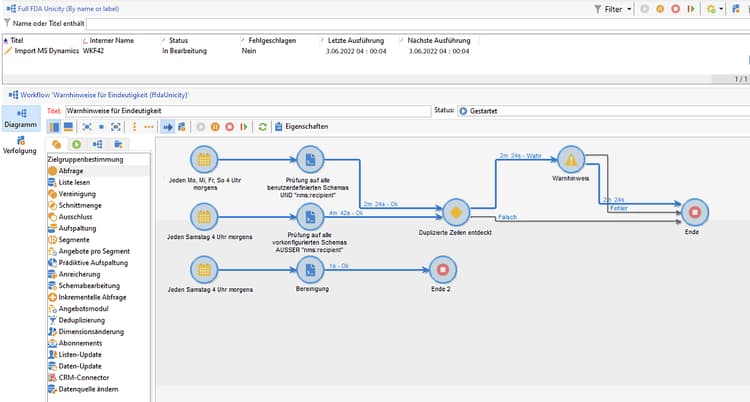Sort by the Status column header
The height and width of the screenshot is (402, 750).
(x=178, y=41)
